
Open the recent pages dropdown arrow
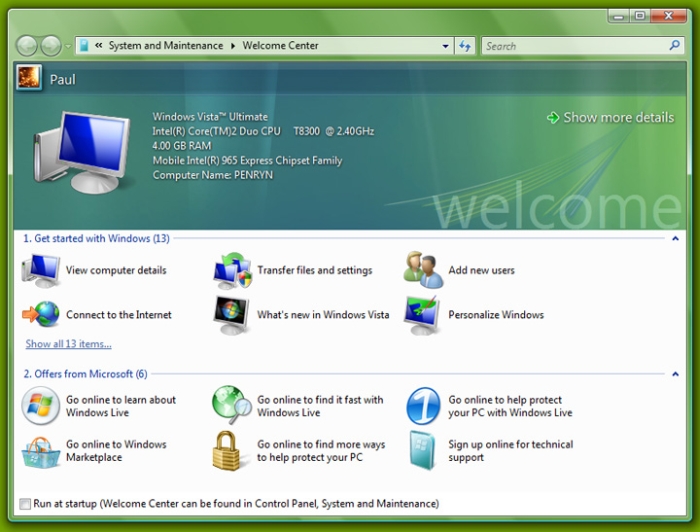[68, 46]
